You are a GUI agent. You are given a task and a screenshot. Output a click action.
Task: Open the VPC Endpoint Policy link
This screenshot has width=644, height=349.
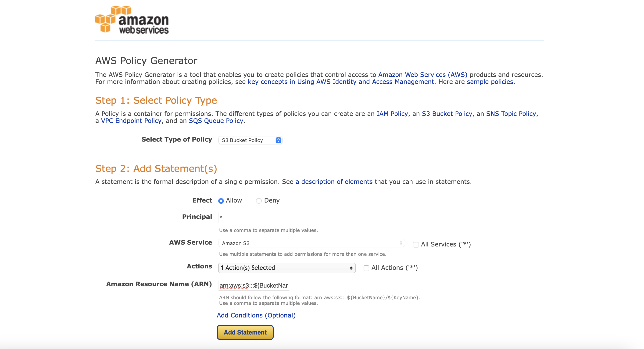tap(131, 121)
